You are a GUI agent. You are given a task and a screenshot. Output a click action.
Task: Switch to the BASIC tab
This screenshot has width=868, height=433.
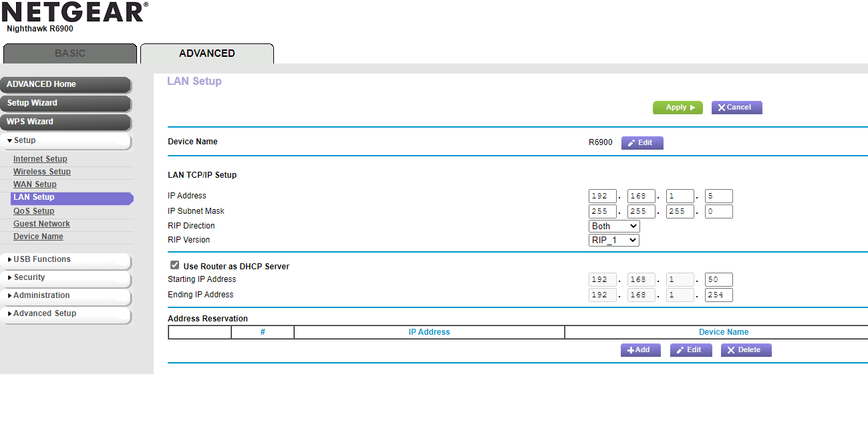[x=69, y=53]
